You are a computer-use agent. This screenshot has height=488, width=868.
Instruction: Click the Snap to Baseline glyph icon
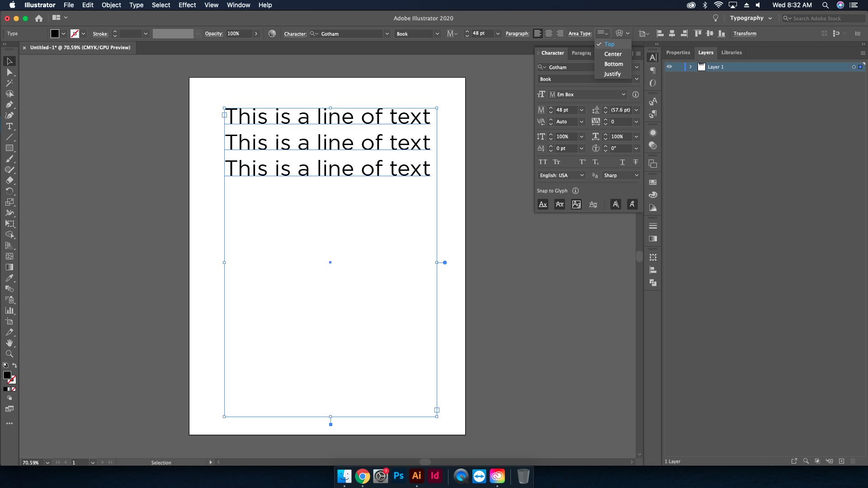pos(543,204)
